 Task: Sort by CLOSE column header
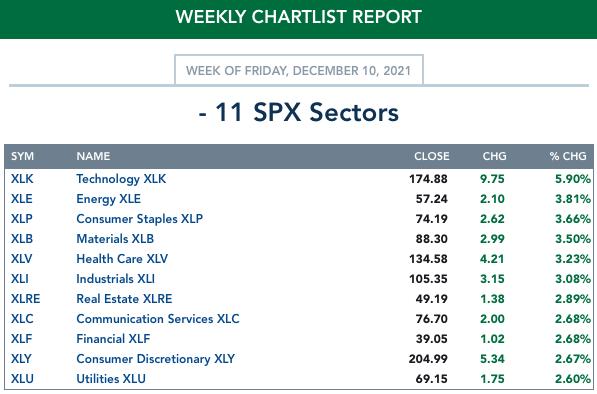coord(432,156)
